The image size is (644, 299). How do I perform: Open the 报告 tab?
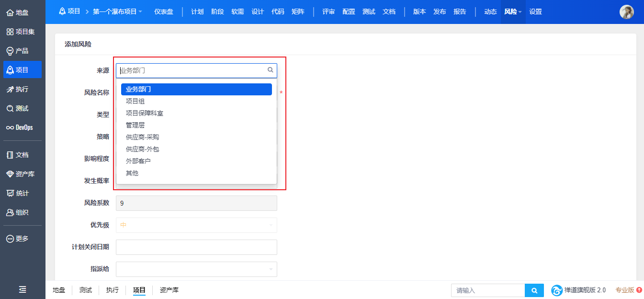pos(460,11)
